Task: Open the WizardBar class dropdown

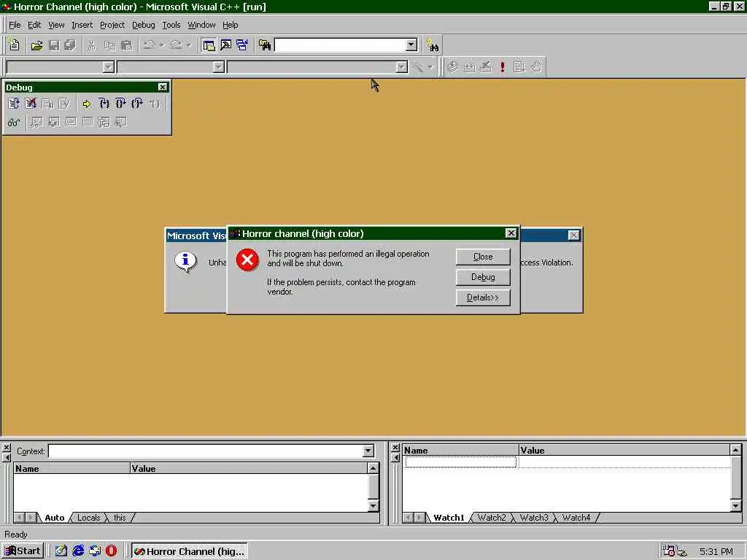Action: [108, 66]
